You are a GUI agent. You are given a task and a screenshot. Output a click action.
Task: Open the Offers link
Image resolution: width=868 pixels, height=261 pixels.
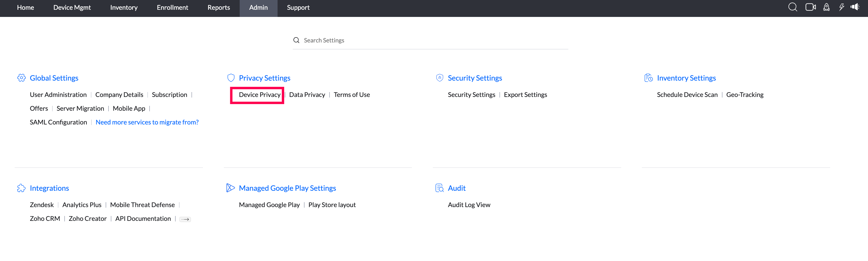[x=39, y=108]
